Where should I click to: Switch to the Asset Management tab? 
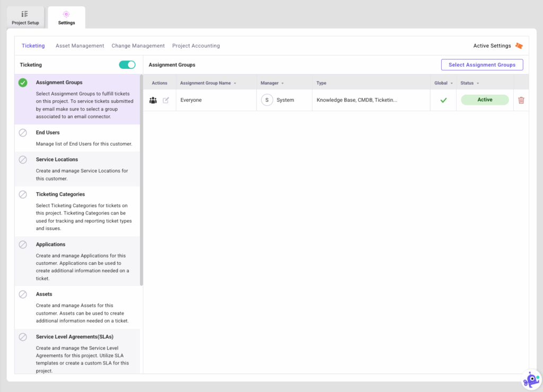click(x=80, y=46)
